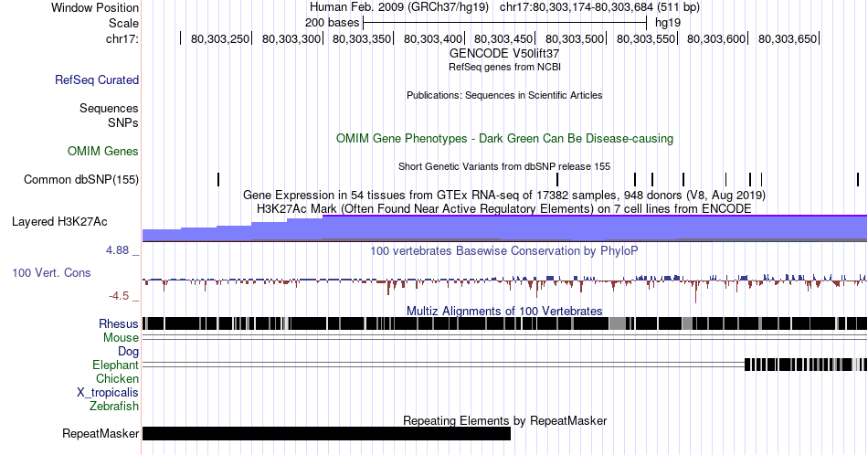
Task: Click the Window Position label
Action: (x=95, y=7)
